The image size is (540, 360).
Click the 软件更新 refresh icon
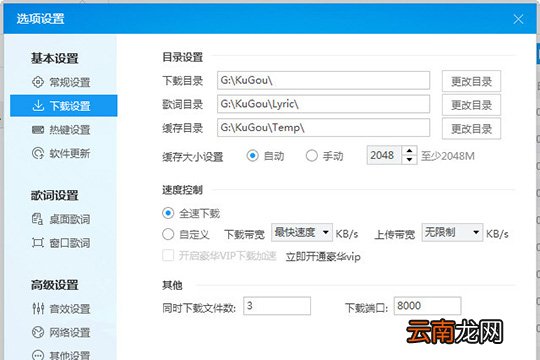38,153
